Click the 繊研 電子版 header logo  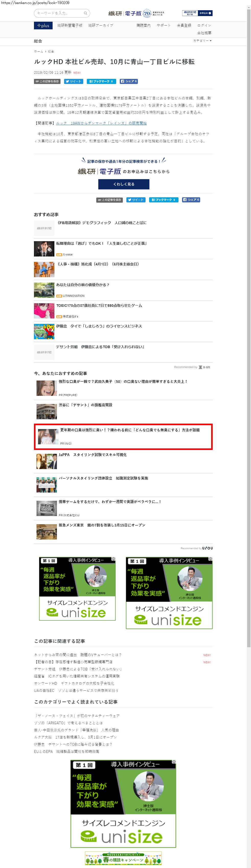pyautogui.click(x=136, y=14)
